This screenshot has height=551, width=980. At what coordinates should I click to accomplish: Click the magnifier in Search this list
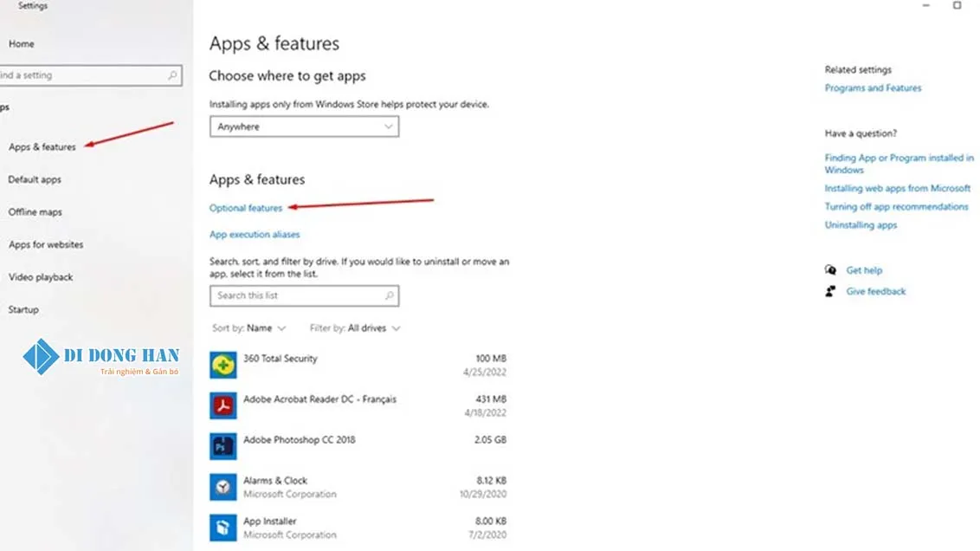[390, 295]
